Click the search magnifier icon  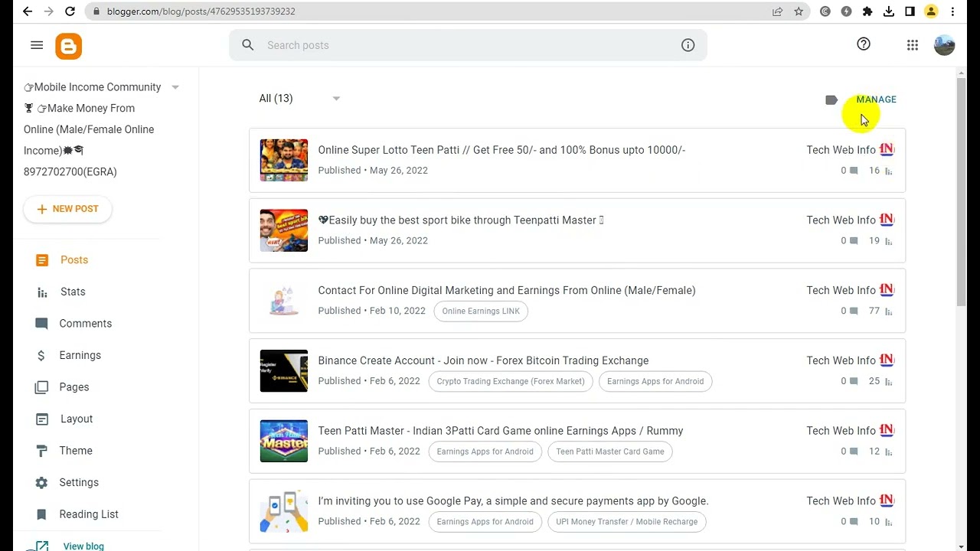[x=248, y=45]
